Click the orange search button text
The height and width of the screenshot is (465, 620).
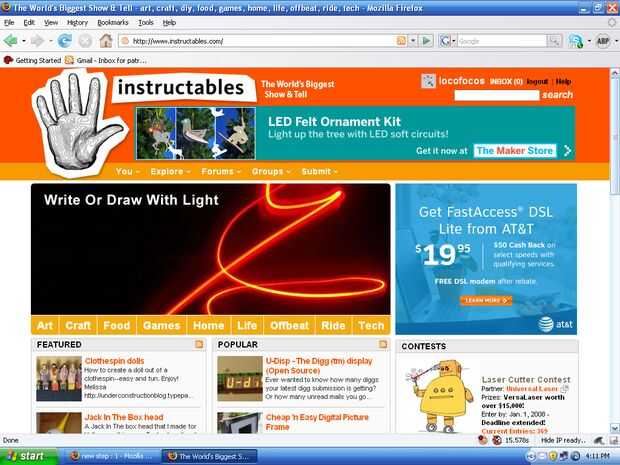(x=558, y=95)
